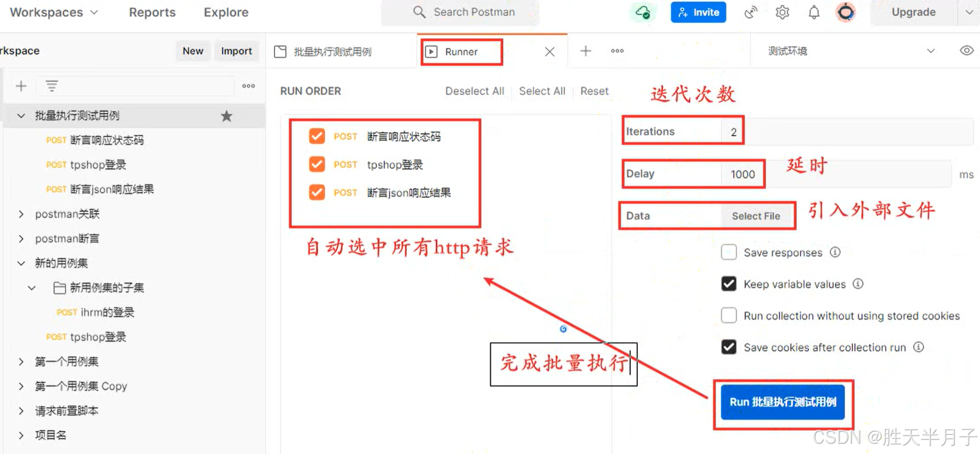This screenshot has height=454, width=980.
Task: Click the Import button
Action: click(x=236, y=51)
